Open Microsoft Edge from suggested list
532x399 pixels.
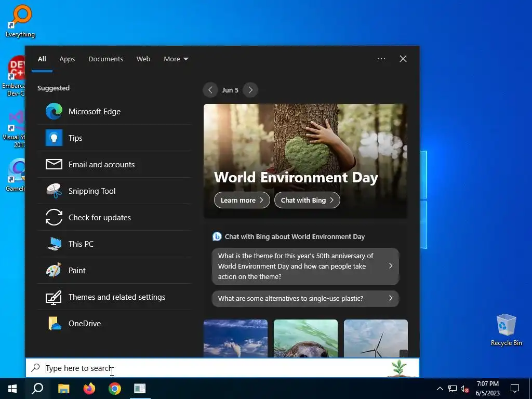tap(114, 111)
